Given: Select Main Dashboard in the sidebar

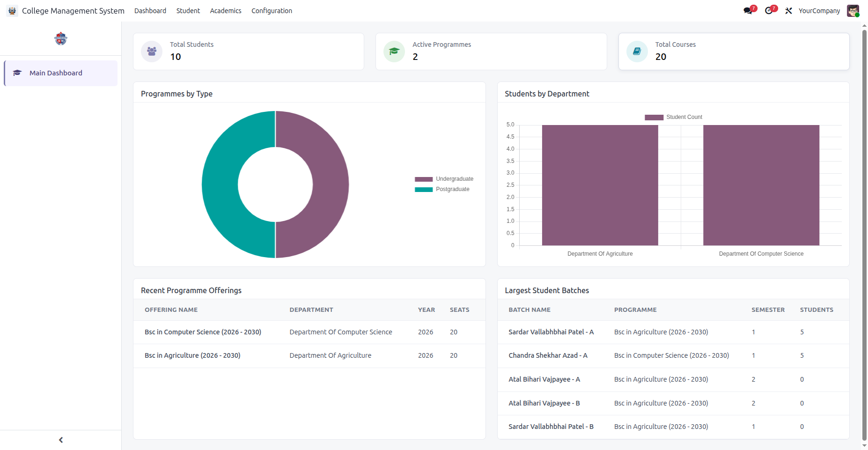Looking at the screenshot, I should pos(61,73).
